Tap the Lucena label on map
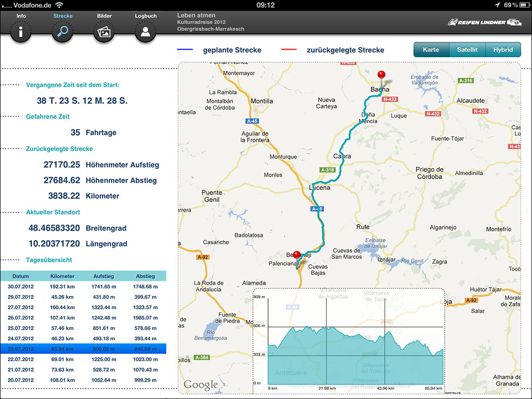 pyautogui.click(x=320, y=187)
